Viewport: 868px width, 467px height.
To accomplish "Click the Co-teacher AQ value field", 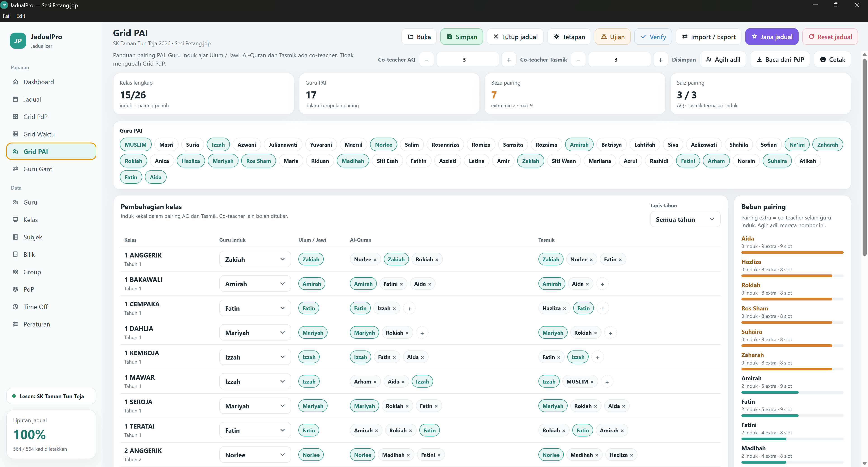I will (x=467, y=60).
